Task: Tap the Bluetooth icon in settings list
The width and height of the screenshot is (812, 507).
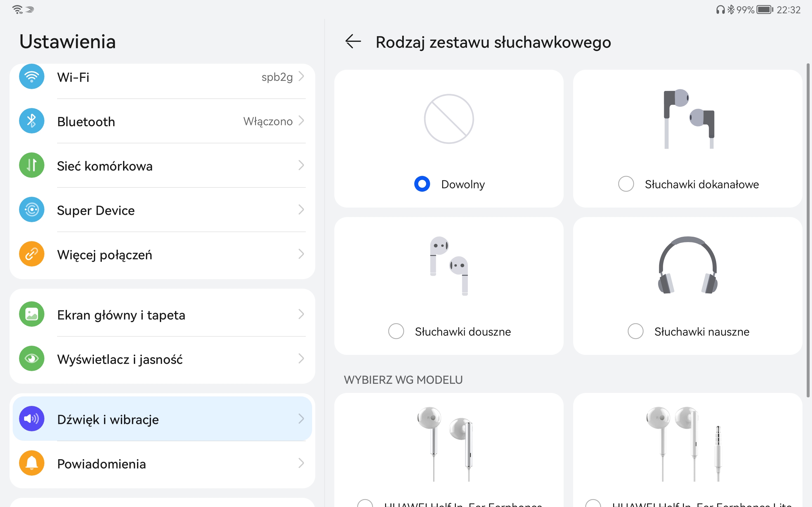Action: coord(31,121)
